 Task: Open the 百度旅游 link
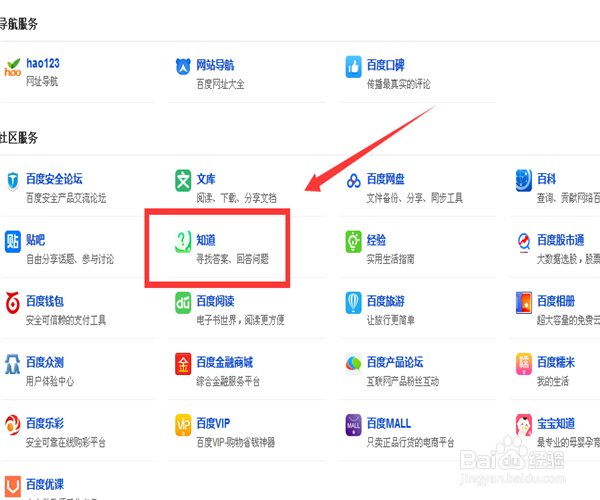[x=385, y=301]
